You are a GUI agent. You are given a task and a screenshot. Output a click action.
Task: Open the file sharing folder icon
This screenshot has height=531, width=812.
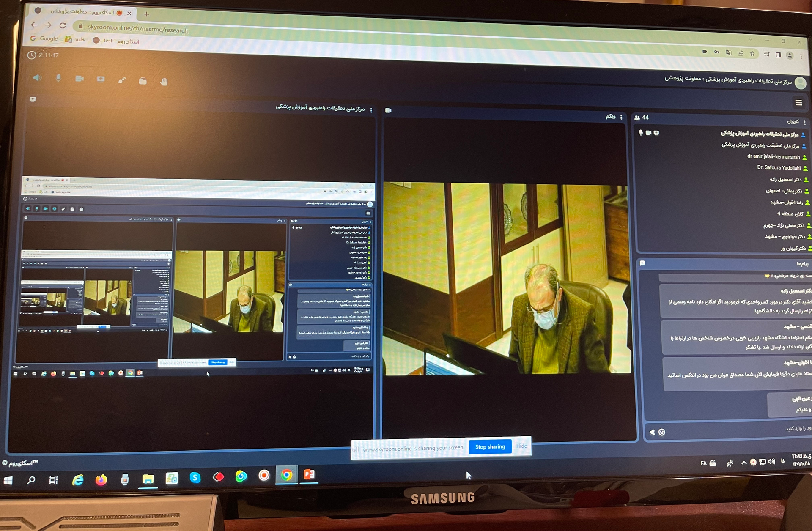[x=143, y=81]
